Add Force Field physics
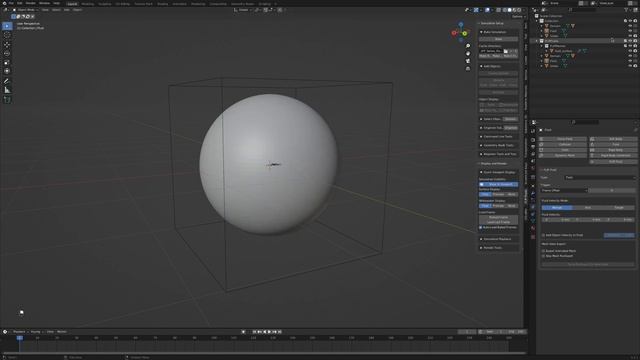The width and height of the screenshot is (640, 360). pyautogui.click(x=564, y=139)
